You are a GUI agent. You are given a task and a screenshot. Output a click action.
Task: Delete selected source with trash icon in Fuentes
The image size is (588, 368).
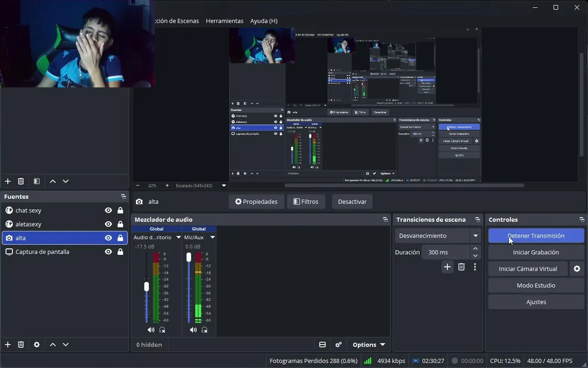21,344
